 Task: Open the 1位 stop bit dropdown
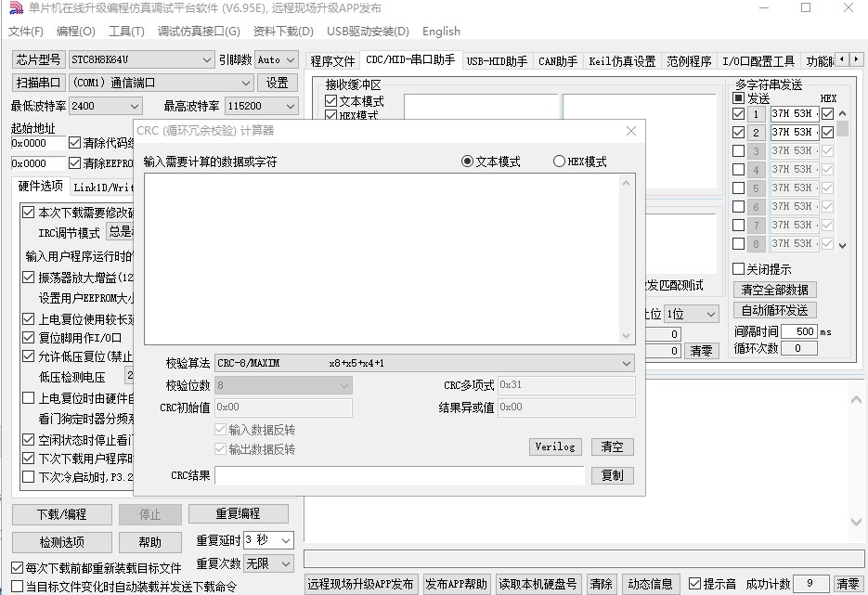click(x=692, y=314)
